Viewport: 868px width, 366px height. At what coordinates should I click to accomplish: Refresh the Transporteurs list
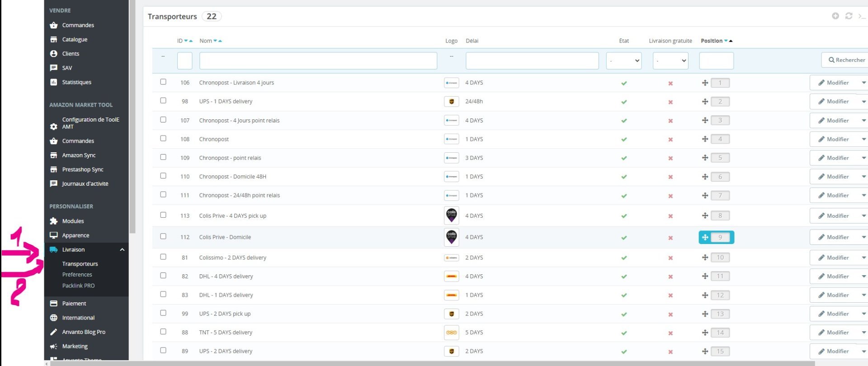pos(849,16)
